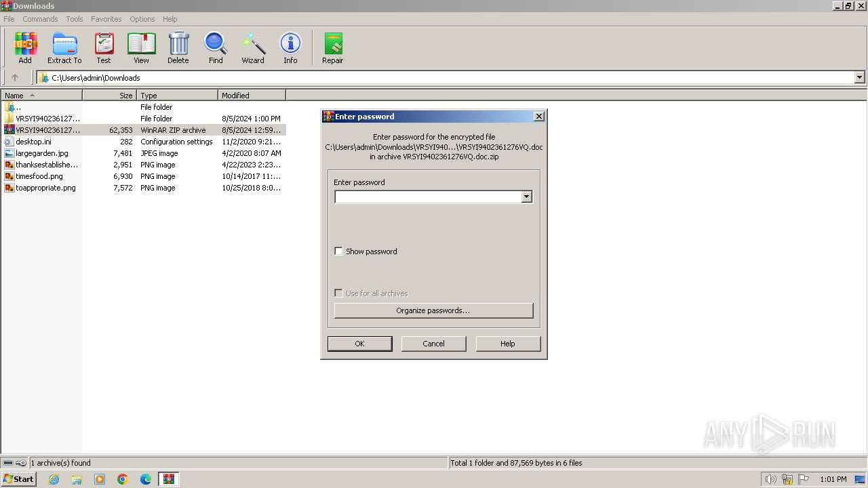
Task: Click the Add toolbar icon
Action: click(x=25, y=47)
